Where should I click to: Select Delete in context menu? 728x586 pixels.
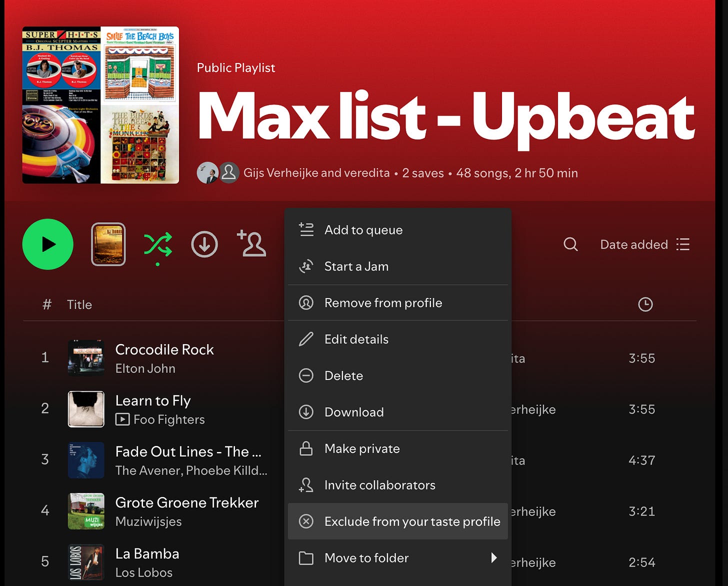coord(398,376)
